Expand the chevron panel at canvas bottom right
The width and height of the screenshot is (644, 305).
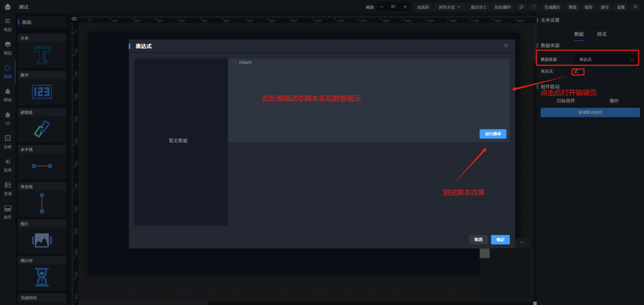[522, 243]
